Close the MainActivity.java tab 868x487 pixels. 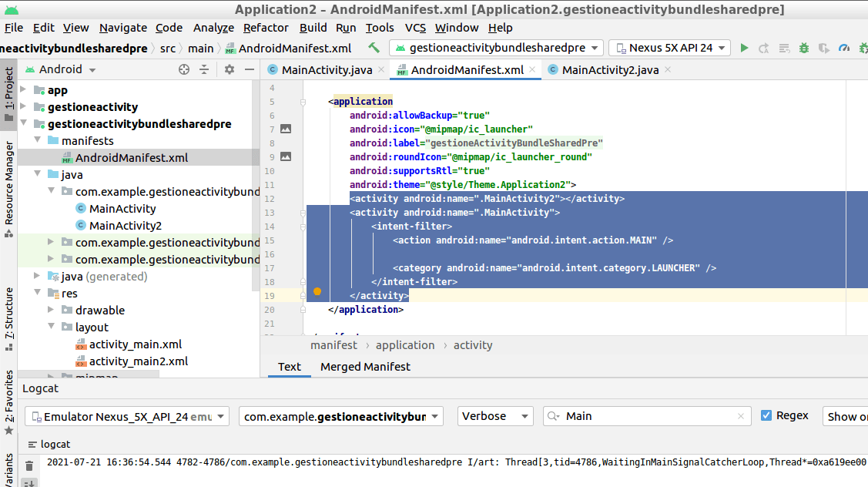[x=380, y=70]
